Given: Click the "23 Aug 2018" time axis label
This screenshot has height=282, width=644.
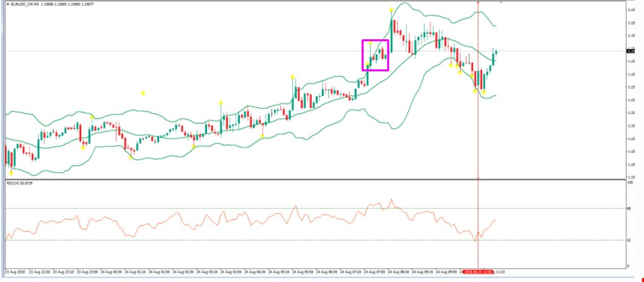Looking at the screenshot, I should pyautogui.click(x=14, y=270).
